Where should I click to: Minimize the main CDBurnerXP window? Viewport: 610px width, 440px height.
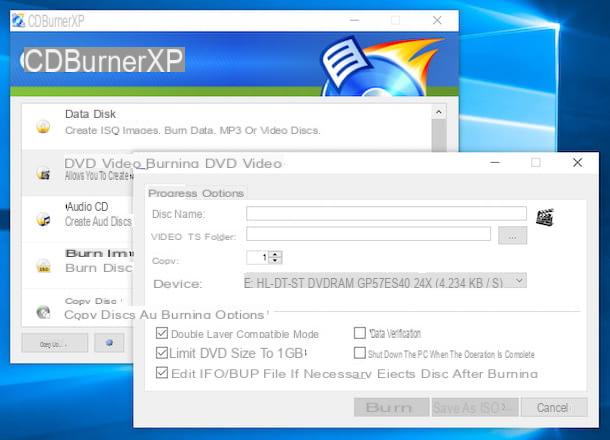pyautogui.click(x=354, y=20)
